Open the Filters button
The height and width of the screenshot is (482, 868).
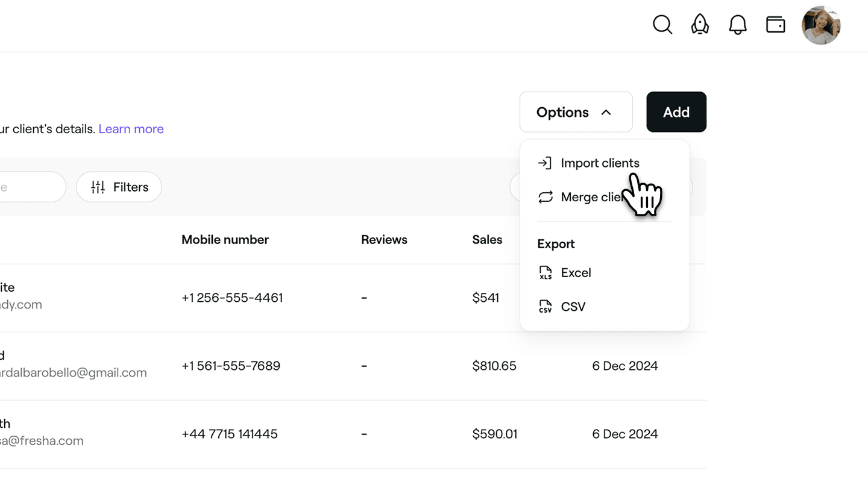tap(119, 187)
